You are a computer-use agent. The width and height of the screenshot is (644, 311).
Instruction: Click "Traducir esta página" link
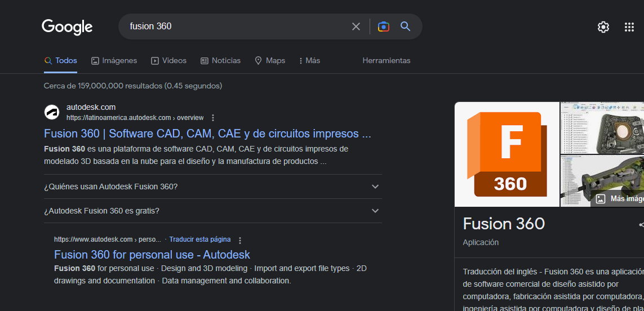199,239
